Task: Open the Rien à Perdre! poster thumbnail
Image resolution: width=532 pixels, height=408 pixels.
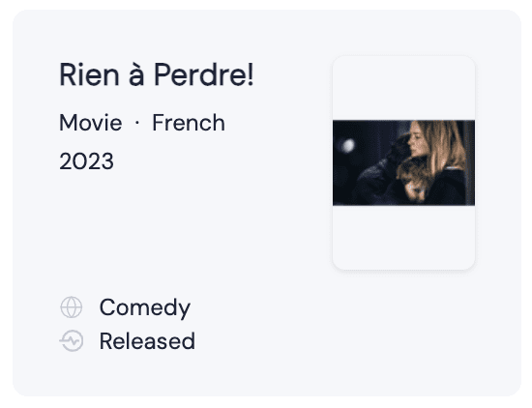Action: pyautogui.click(x=403, y=162)
